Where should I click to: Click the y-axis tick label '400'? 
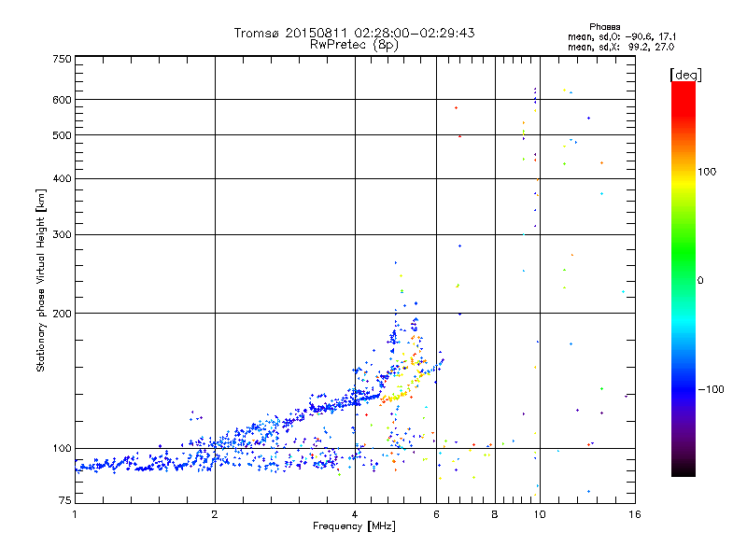62,178
